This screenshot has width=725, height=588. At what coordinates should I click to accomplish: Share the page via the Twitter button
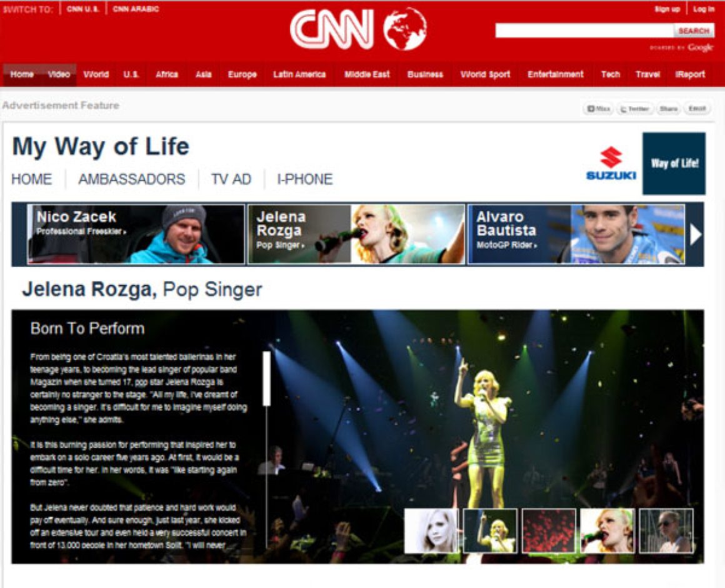pyautogui.click(x=635, y=109)
